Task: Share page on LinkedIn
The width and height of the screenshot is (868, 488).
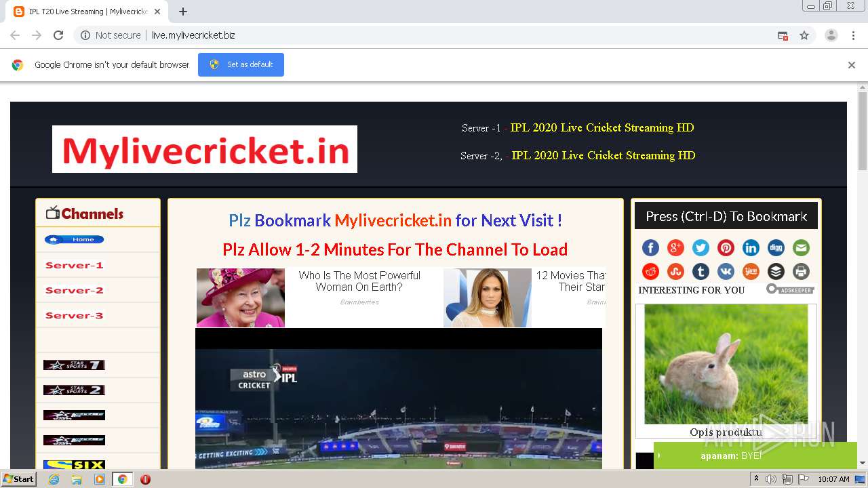Action: tap(751, 247)
